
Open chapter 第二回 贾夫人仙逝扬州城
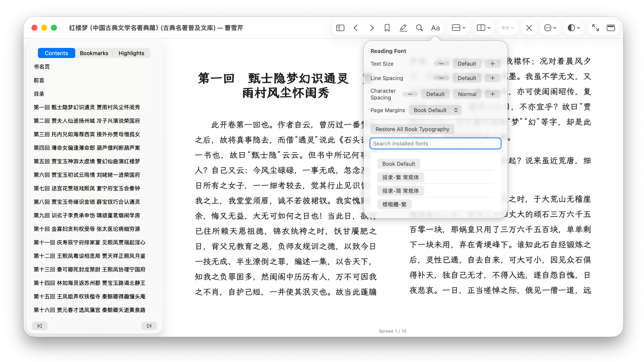coord(87,121)
